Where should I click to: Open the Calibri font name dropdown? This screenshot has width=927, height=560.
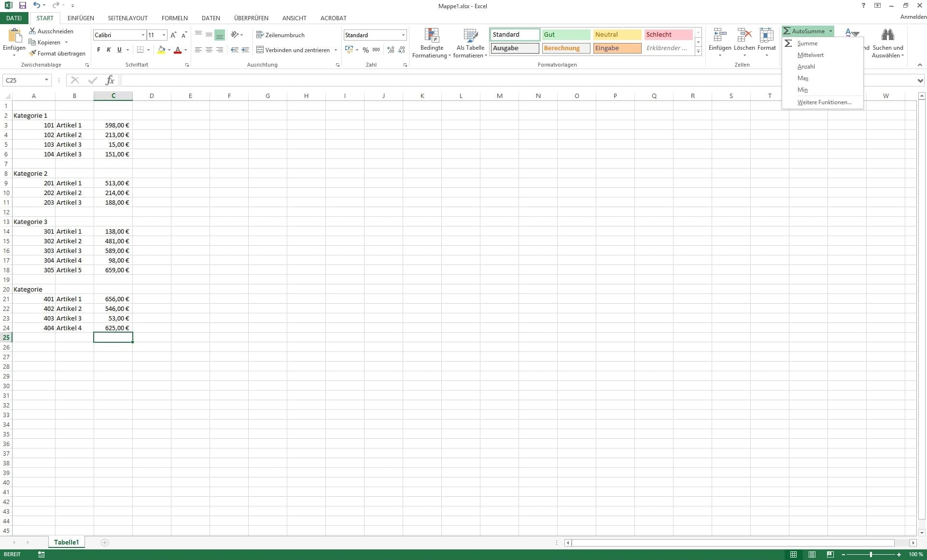pyautogui.click(x=143, y=35)
